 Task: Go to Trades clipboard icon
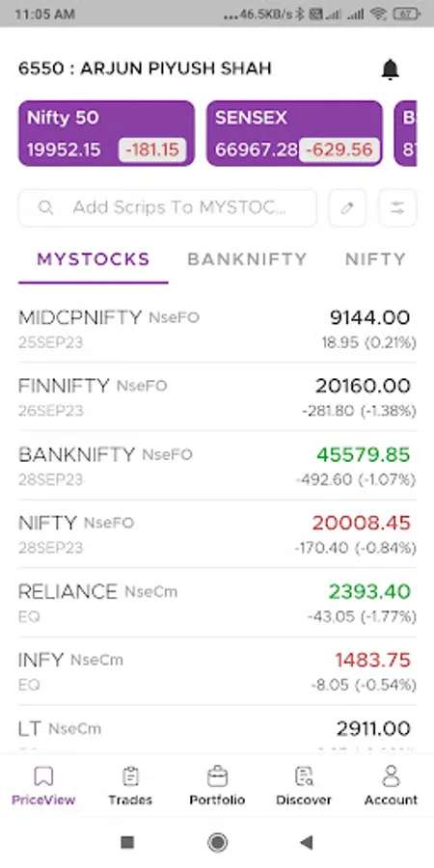(x=130, y=776)
